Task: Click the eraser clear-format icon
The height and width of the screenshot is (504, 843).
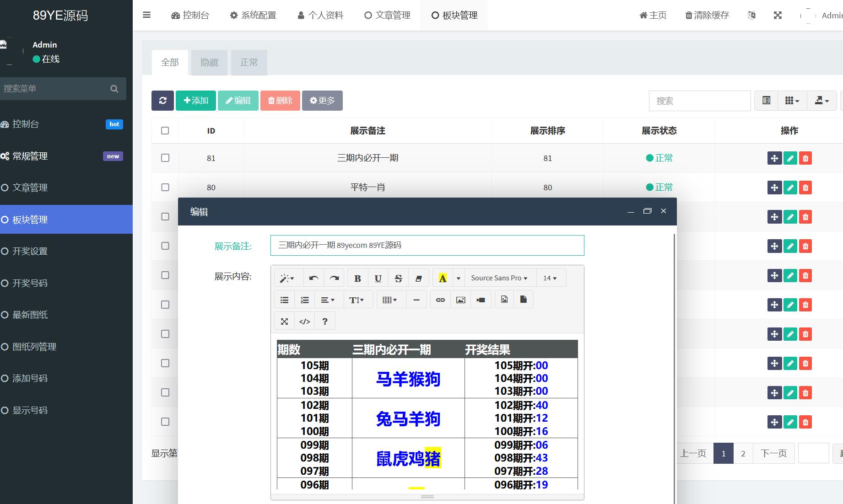Action: coord(418,278)
